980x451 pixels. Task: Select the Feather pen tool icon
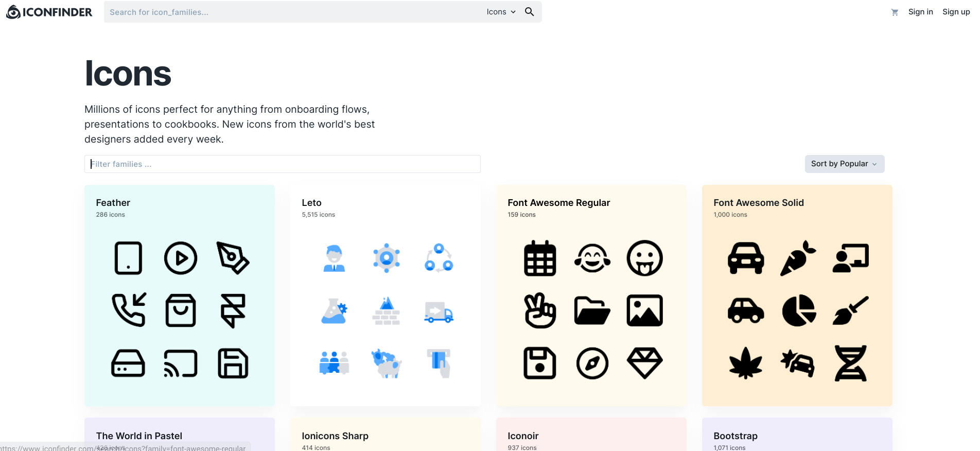click(233, 258)
